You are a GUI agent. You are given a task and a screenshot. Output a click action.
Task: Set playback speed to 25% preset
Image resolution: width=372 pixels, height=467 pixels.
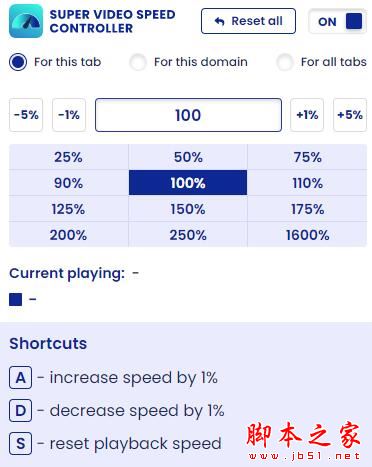[69, 157]
